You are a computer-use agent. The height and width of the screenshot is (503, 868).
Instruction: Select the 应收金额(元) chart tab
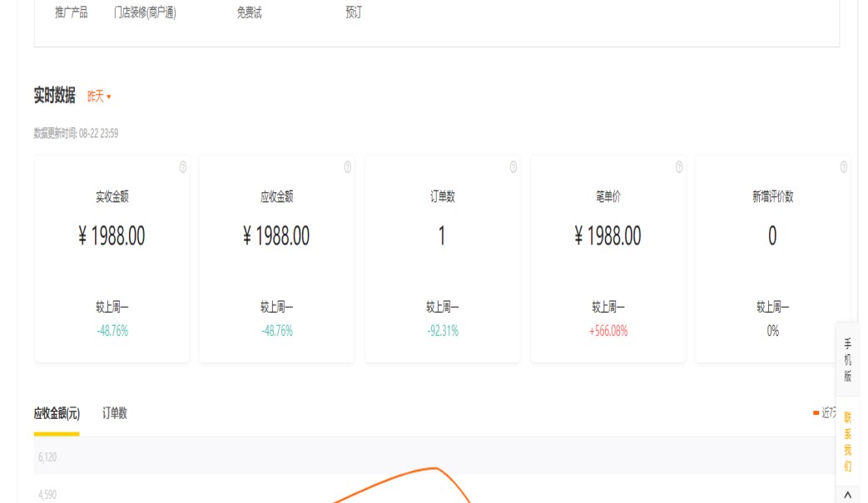click(57, 413)
